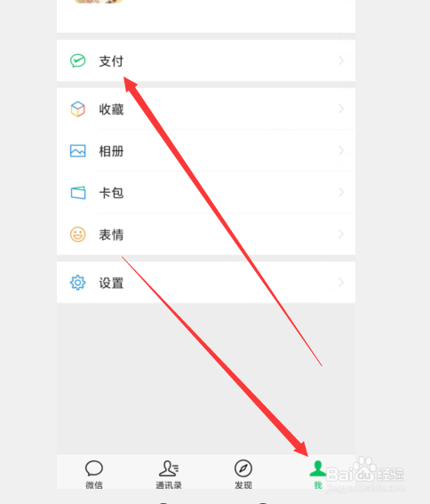Image resolution: width=430 pixels, height=504 pixels.
Task: Open the 微信 chats speech bubble tab
Action: click(x=94, y=475)
